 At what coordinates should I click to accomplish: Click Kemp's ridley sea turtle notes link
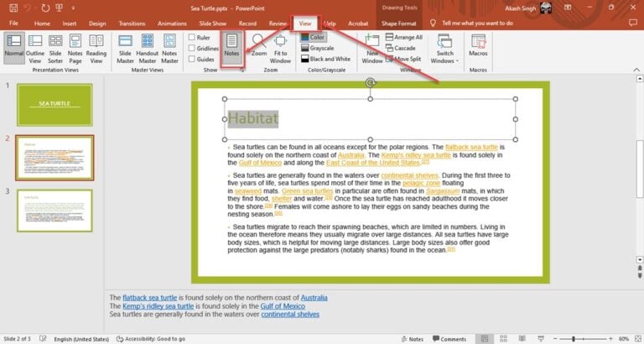click(x=158, y=306)
